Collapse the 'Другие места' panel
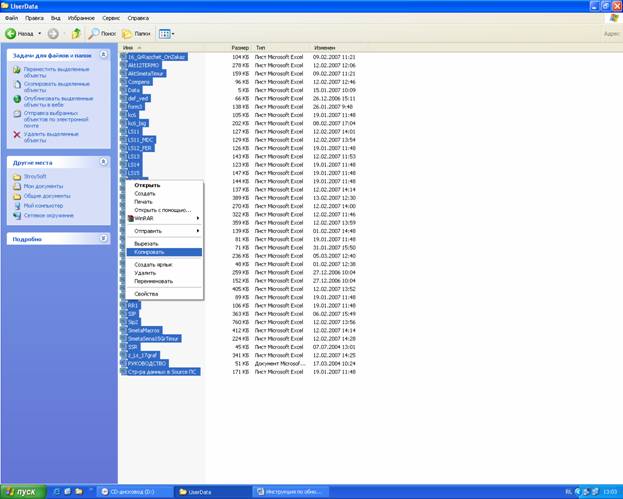Image resolution: width=623 pixels, height=499 pixels. (x=104, y=162)
